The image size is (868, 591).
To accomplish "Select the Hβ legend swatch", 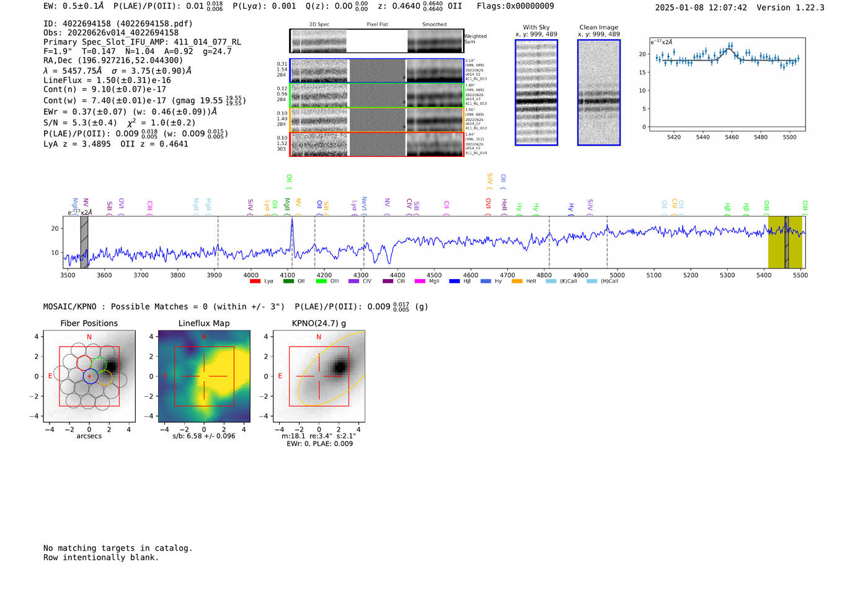I will click(x=454, y=282).
